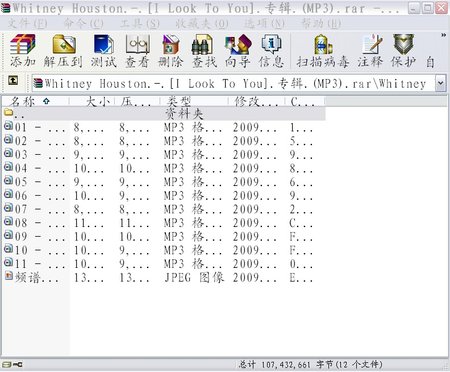
Task: Sort by the 类型 column header
Action: click(x=194, y=101)
